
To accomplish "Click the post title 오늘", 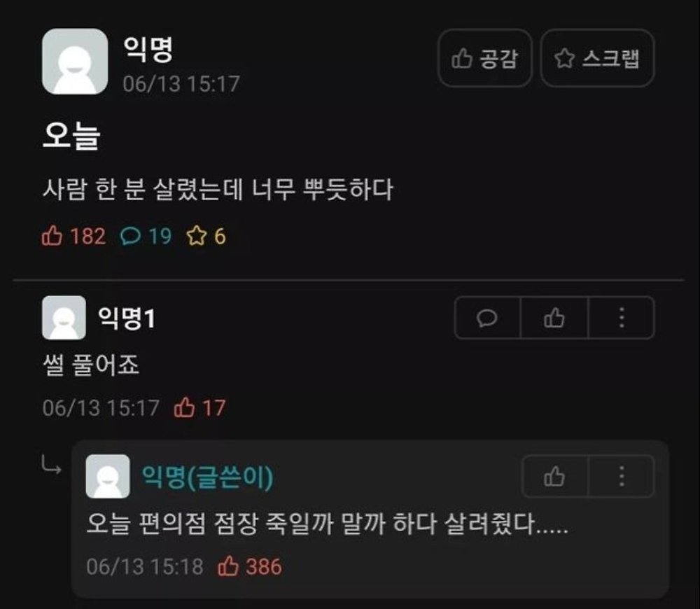I will [x=71, y=135].
